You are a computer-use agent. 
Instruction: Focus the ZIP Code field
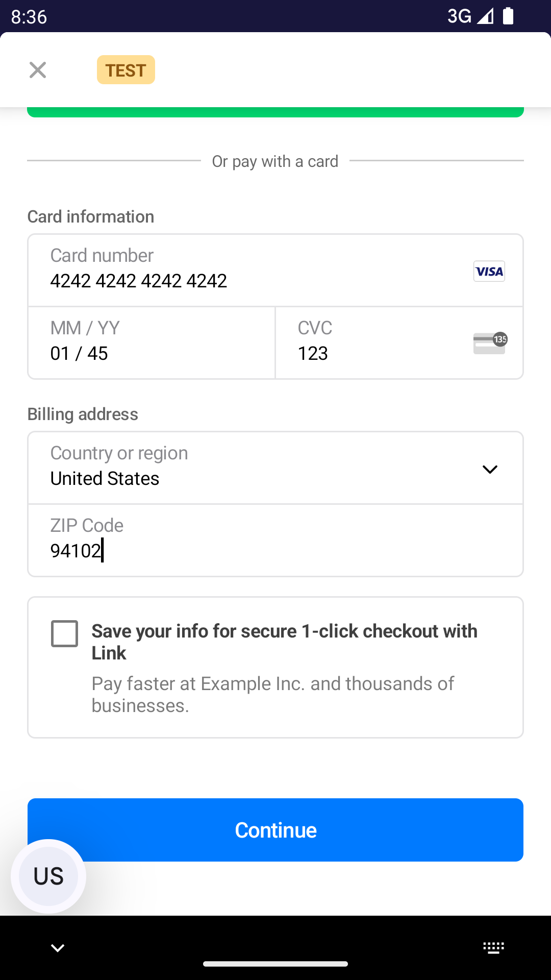275,541
